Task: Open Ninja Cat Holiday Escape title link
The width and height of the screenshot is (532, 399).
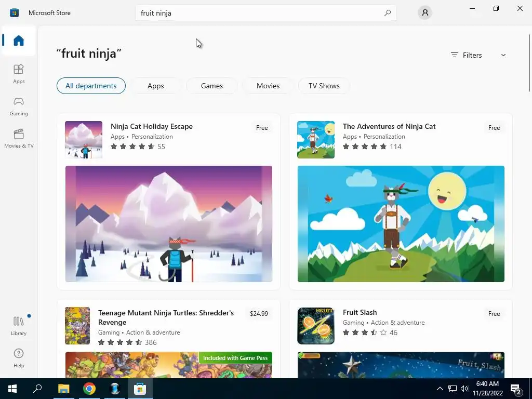Action: pos(152,126)
